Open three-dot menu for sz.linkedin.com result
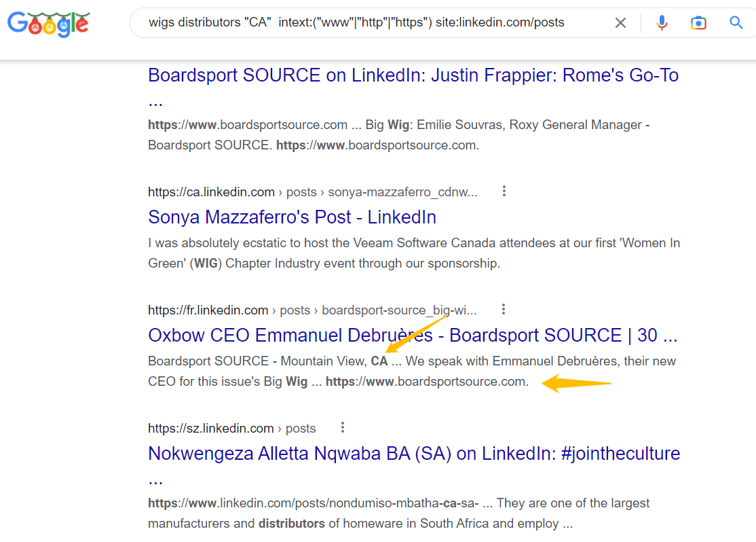Image resolution: width=756 pixels, height=542 pixels. [x=343, y=428]
